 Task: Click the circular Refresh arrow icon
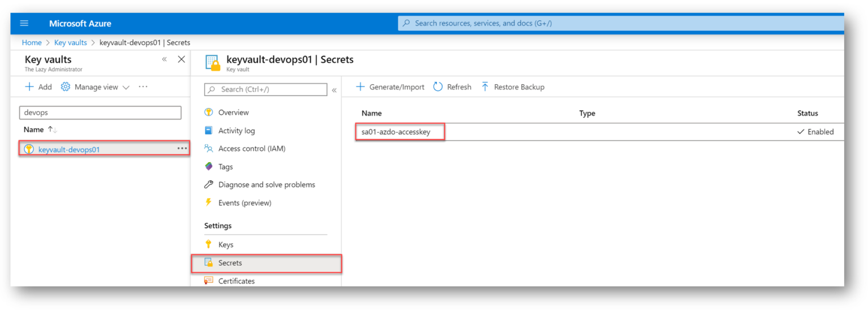click(x=438, y=87)
